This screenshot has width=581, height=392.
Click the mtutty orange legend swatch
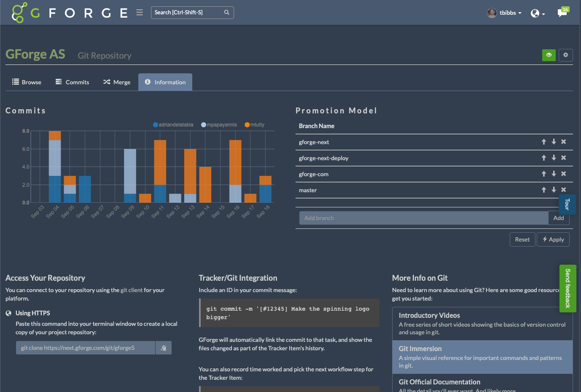[x=247, y=125]
